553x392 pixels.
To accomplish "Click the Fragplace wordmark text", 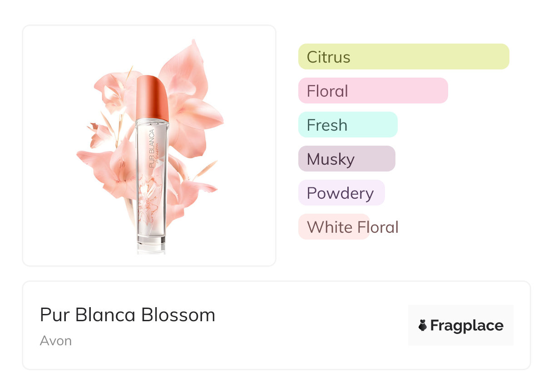I will click(x=467, y=325).
